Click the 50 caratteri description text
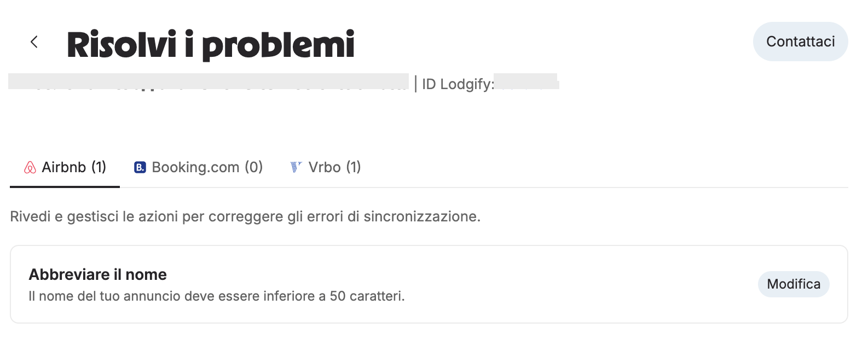This screenshot has height=340, width=868. 367,296
